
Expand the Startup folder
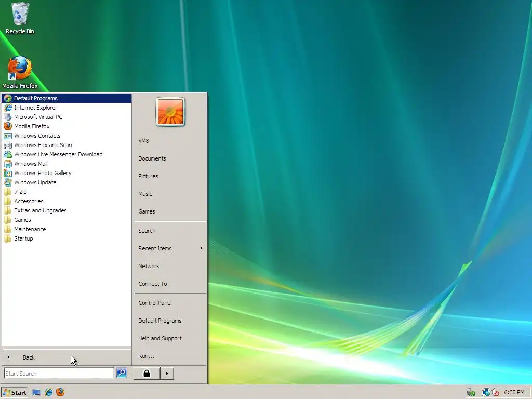click(x=66, y=238)
